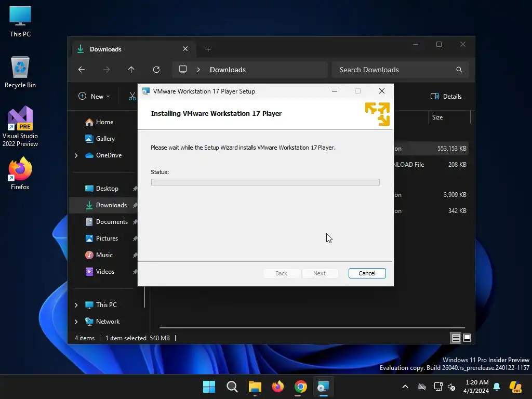Open File Explorer from the taskbar
The image size is (532, 399).
pos(255,387)
